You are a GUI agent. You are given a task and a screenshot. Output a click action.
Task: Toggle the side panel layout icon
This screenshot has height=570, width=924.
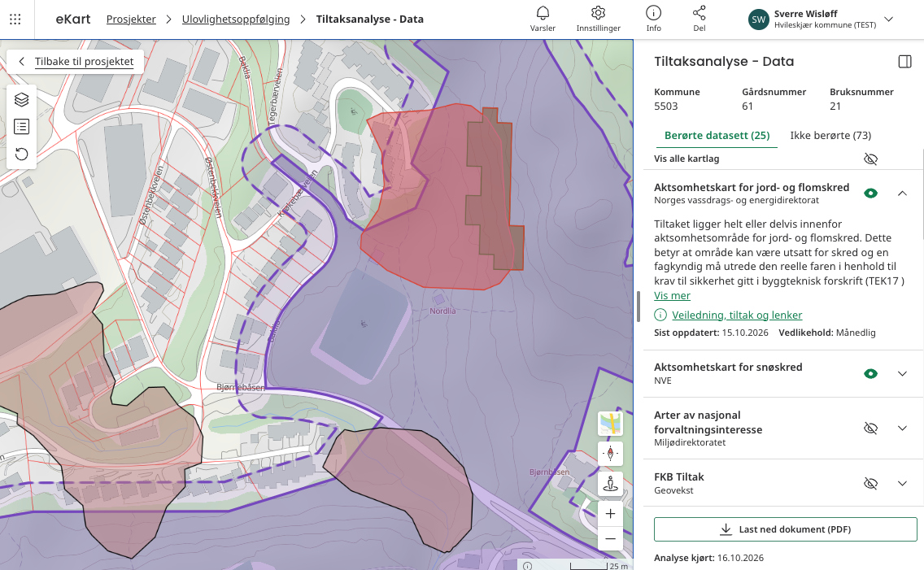click(904, 62)
